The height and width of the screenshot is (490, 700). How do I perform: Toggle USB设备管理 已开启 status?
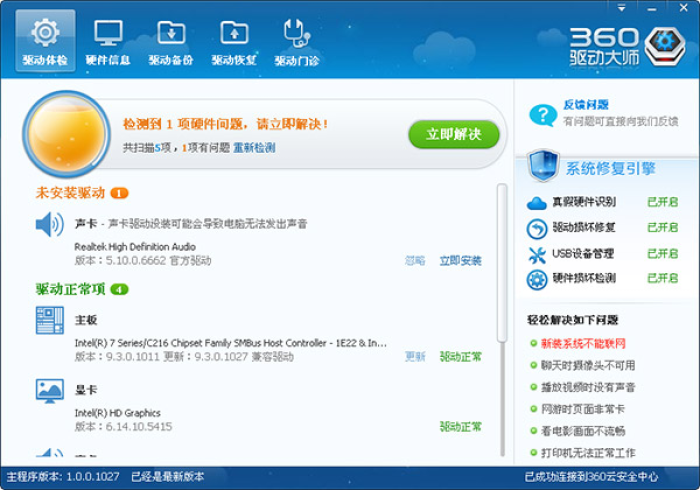coord(662,253)
